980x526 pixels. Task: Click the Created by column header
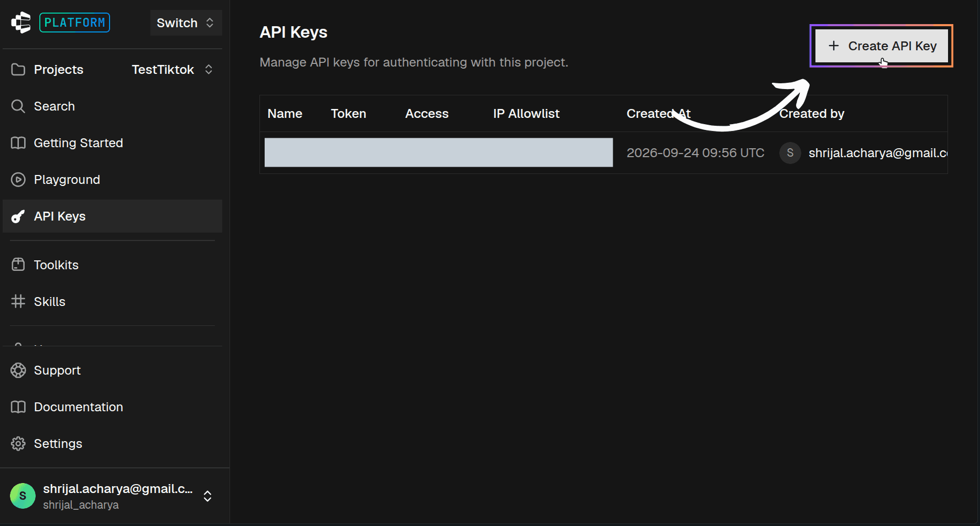tap(812, 114)
